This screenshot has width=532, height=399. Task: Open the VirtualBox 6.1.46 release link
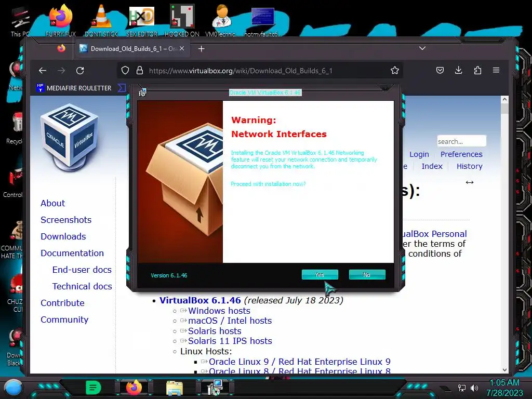200,300
